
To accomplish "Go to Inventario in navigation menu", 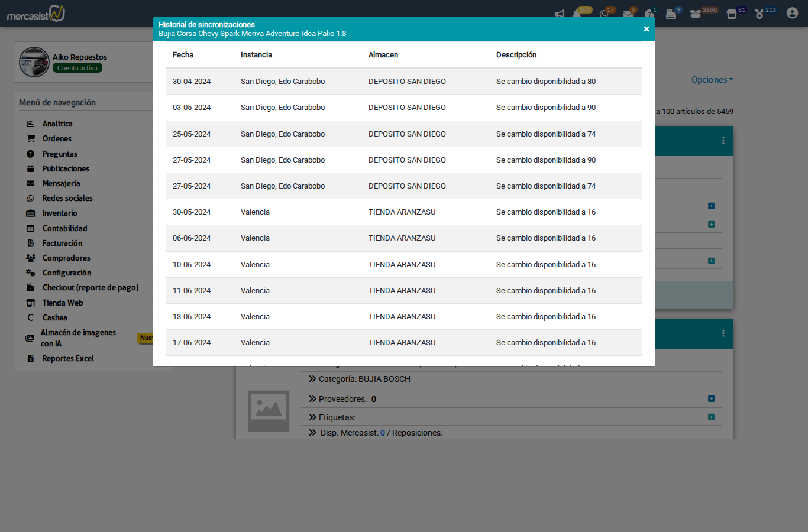I will tap(60, 213).
